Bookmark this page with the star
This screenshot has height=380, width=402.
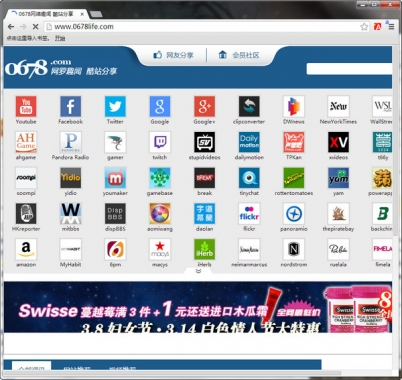pyautogui.click(x=364, y=27)
